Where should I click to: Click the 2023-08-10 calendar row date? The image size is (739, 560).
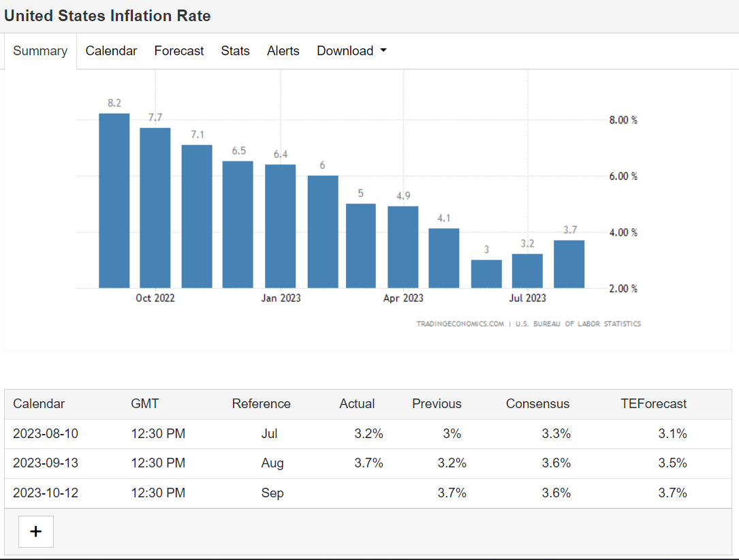click(46, 433)
